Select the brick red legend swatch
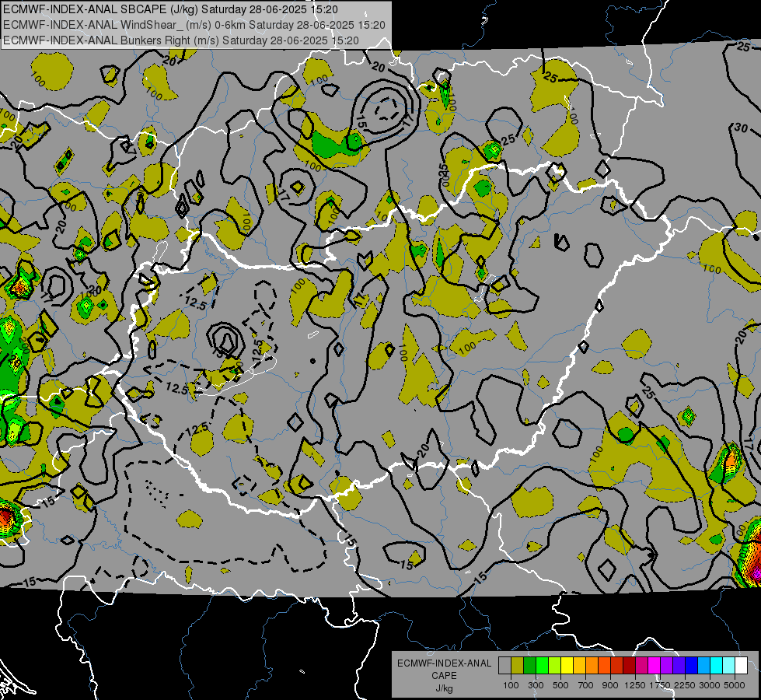The height and width of the screenshot is (700, 761). (x=617, y=666)
